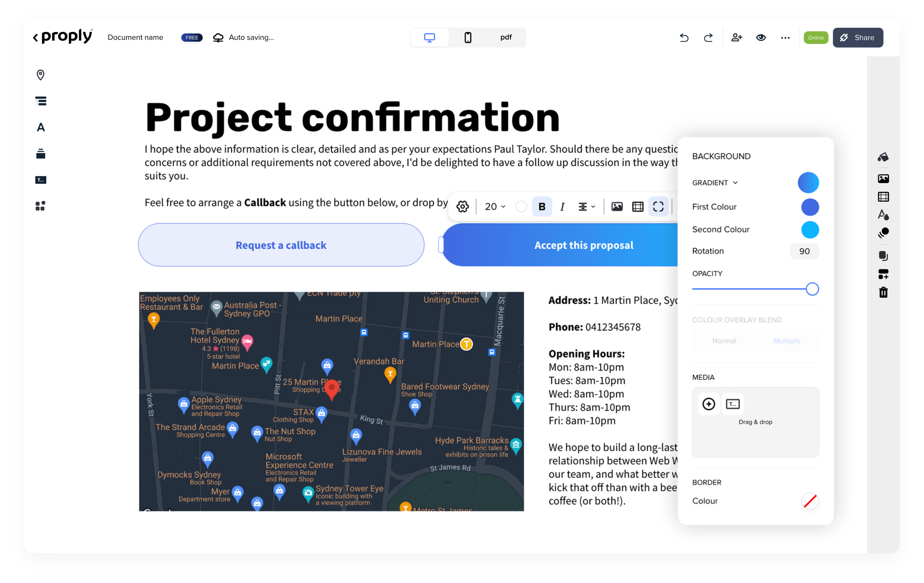Viewport: 924px width, 583px height.
Task: Open the fill bucket icon in right toolbar
Action: tap(883, 157)
